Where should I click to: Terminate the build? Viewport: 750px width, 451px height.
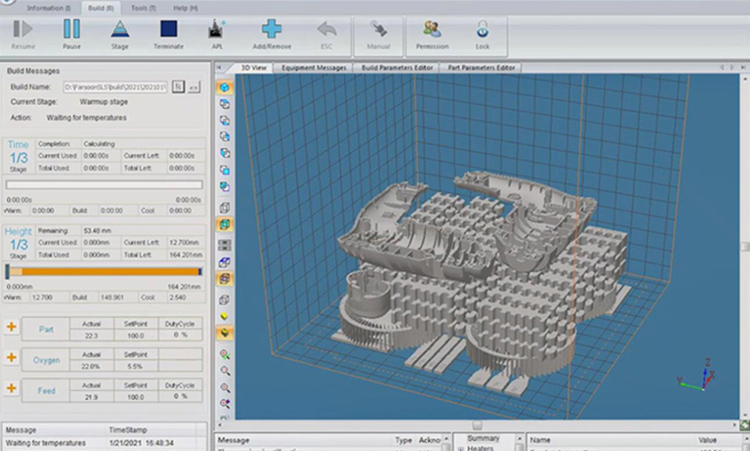[168, 34]
